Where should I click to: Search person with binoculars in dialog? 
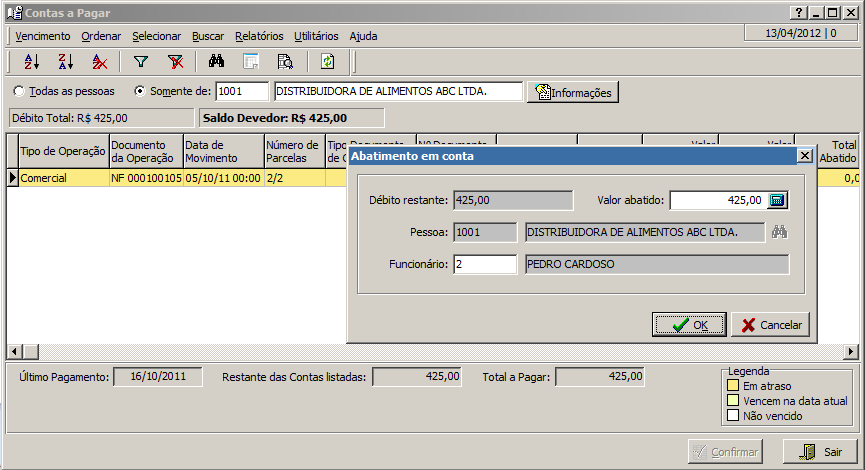click(x=780, y=232)
